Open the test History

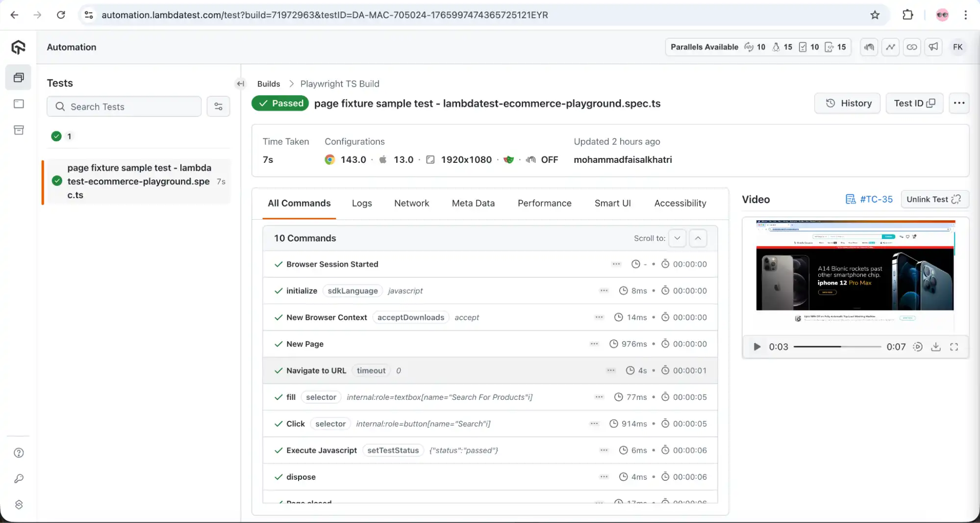[x=848, y=103]
